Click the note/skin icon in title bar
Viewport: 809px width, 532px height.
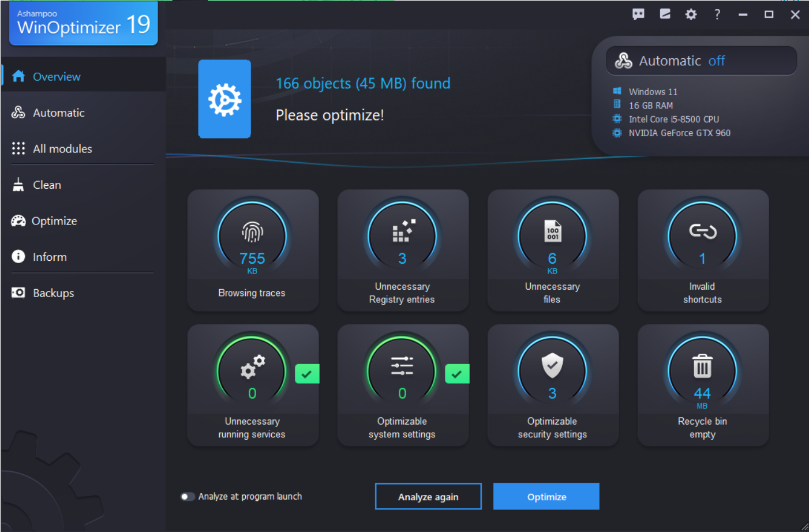coord(665,14)
